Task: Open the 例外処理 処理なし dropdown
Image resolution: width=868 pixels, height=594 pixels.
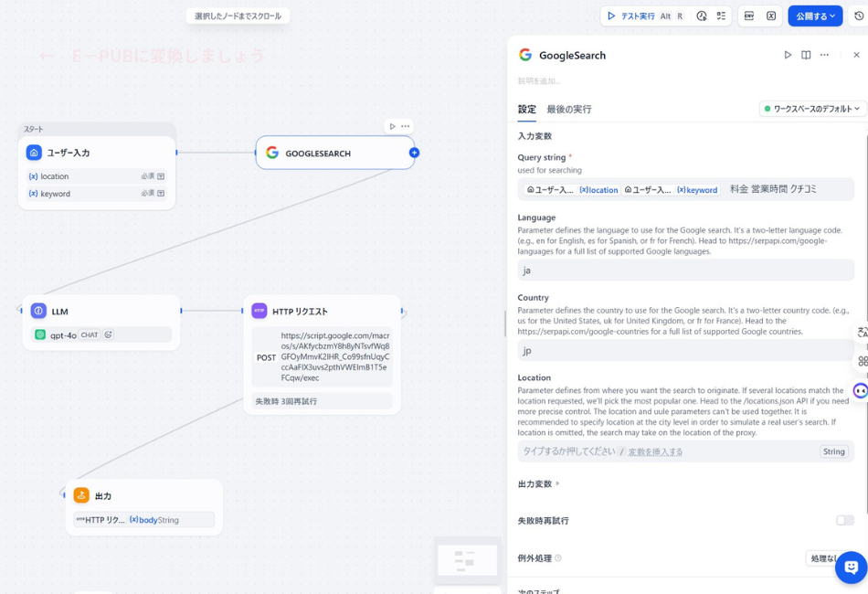Action: click(x=824, y=557)
